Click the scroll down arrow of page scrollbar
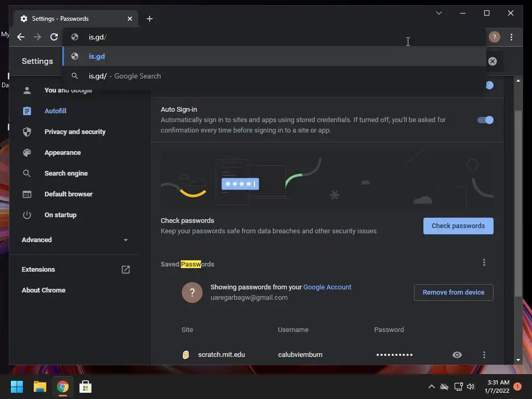 518,360
